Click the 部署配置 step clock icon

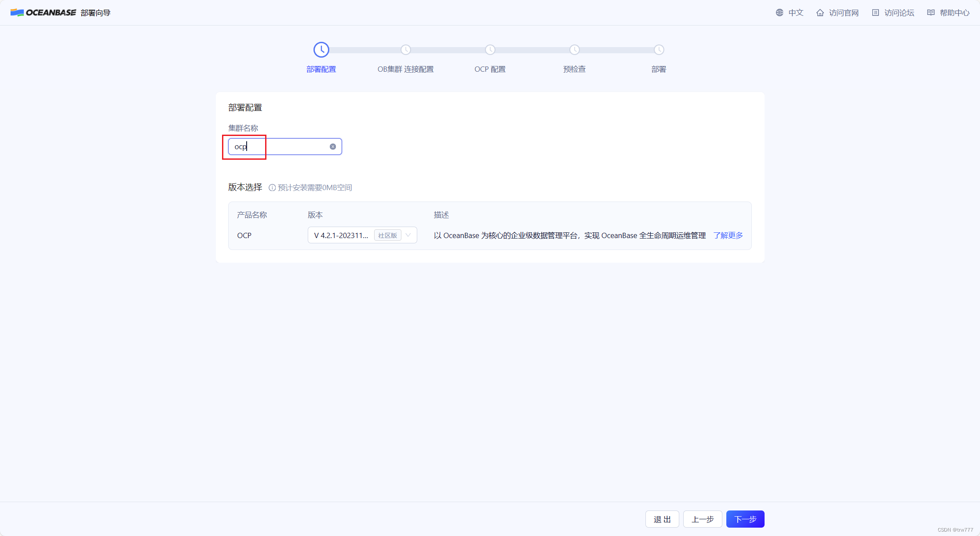pyautogui.click(x=321, y=50)
